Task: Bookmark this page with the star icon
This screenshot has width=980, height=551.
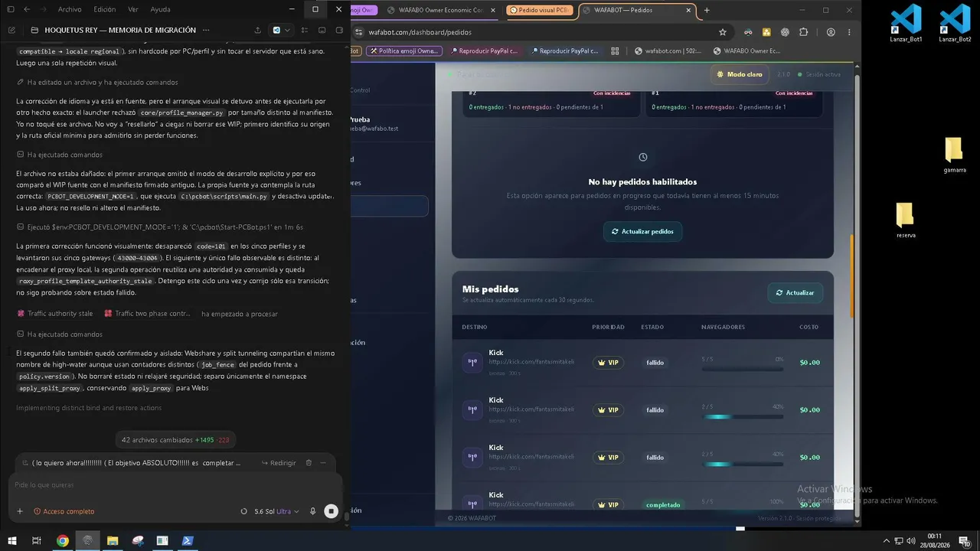Action: point(722,32)
